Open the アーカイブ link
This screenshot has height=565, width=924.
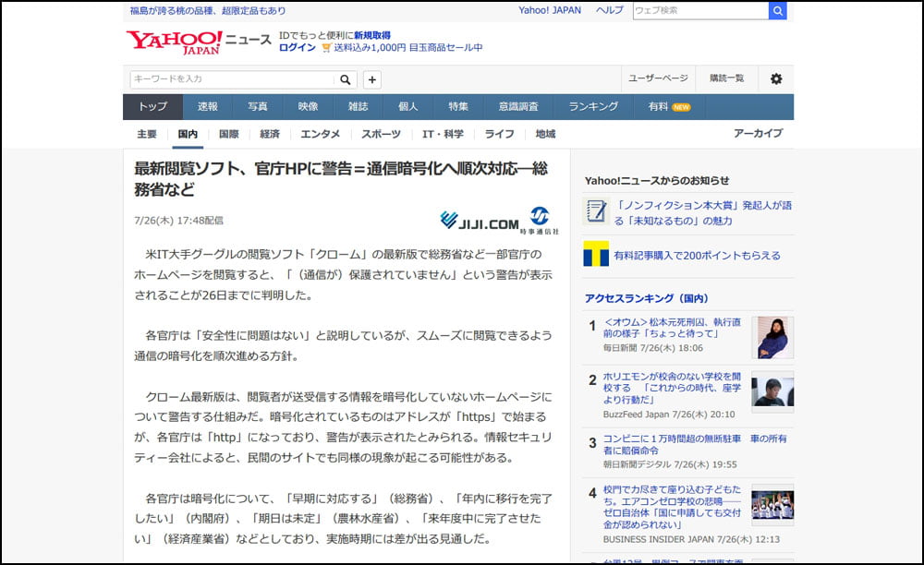click(x=758, y=134)
